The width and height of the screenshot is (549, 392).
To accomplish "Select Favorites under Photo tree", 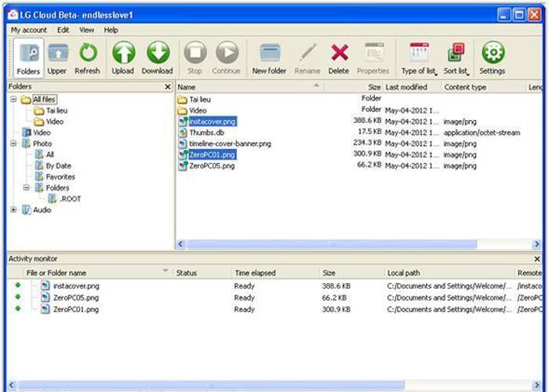I will (x=60, y=177).
